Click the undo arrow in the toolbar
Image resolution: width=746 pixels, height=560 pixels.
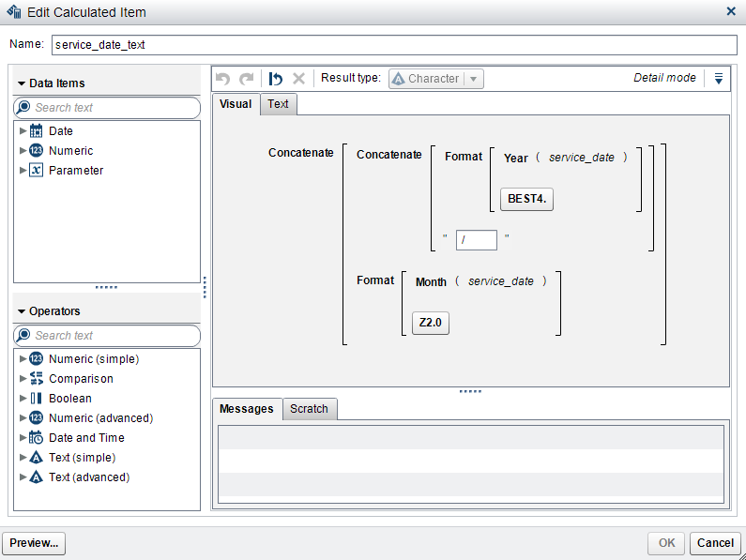pos(222,79)
